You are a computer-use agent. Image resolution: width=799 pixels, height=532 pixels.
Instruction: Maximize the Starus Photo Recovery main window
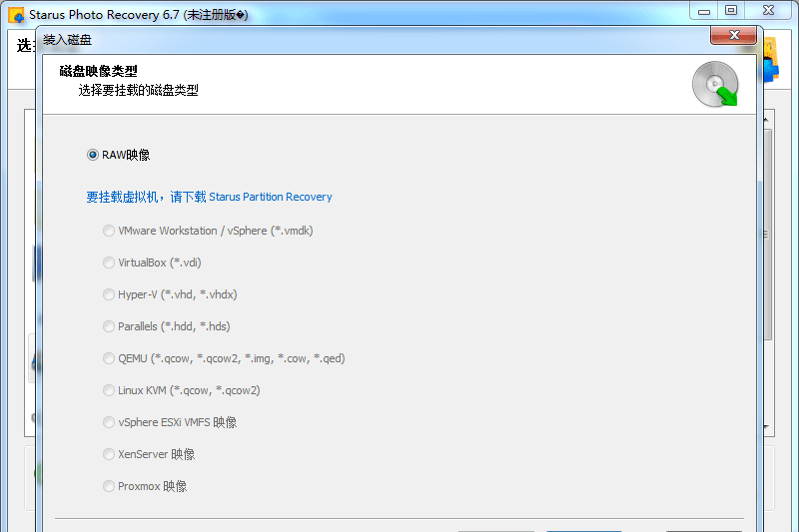pyautogui.click(x=731, y=11)
